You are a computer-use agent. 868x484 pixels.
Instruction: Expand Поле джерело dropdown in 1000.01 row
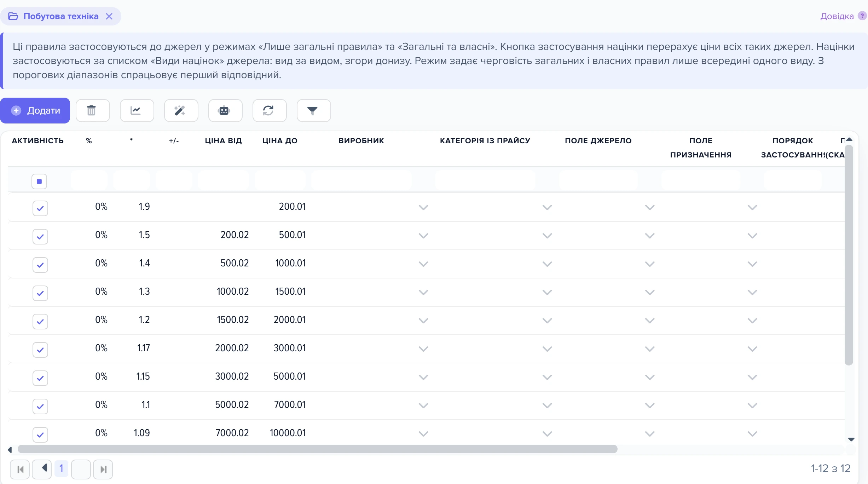pos(650,264)
